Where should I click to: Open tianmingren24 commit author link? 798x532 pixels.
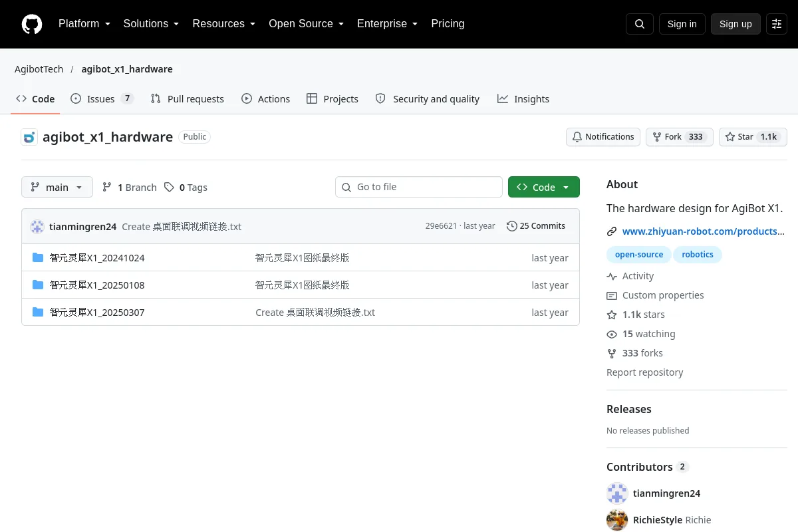[83, 227]
